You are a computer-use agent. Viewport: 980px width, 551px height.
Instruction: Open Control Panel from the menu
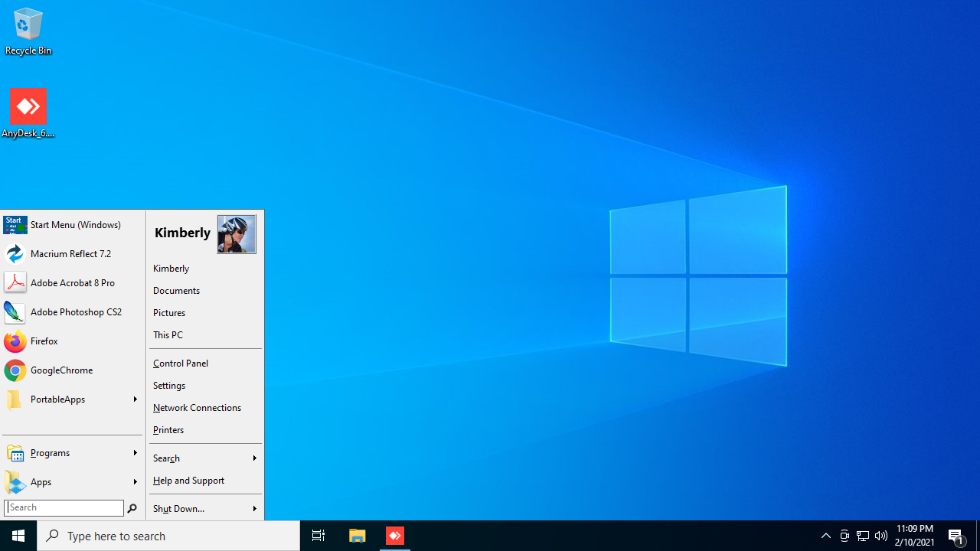click(x=181, y=364)
